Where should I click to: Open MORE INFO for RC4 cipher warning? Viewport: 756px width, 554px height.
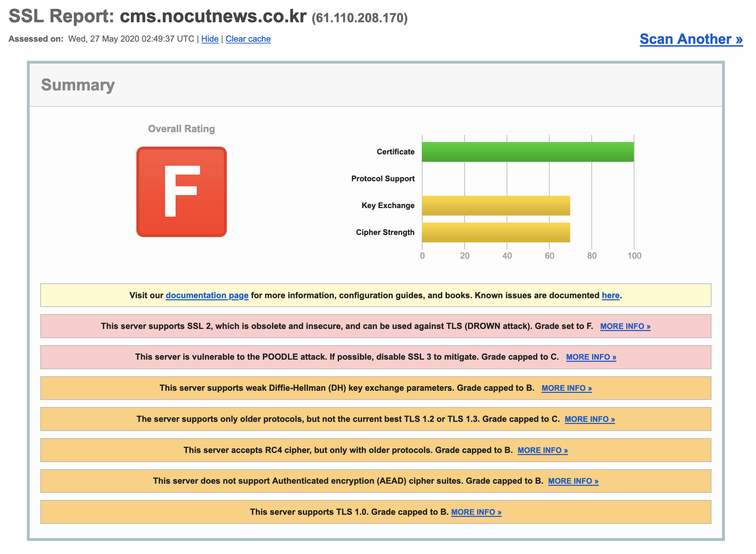coord(543,450)
